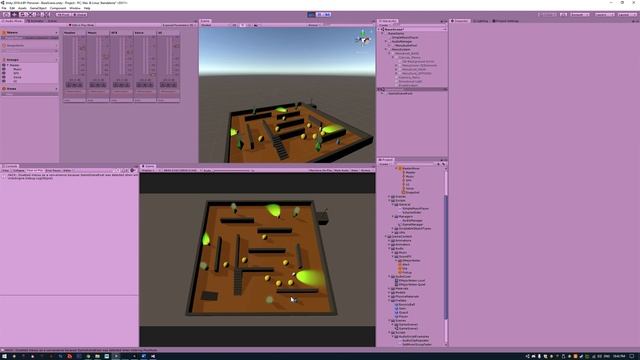
Task: Open the File menu
Action: point(4,8)
